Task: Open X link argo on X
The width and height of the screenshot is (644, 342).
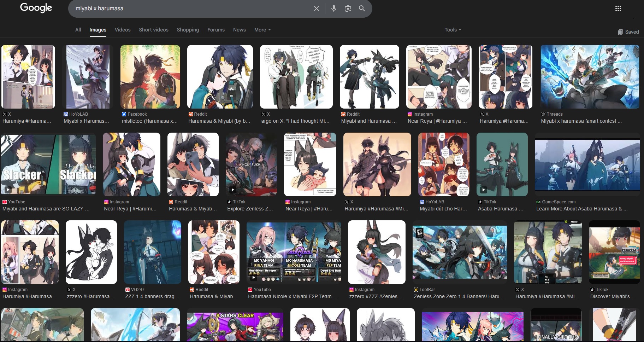Action: (x=295, y=121)
